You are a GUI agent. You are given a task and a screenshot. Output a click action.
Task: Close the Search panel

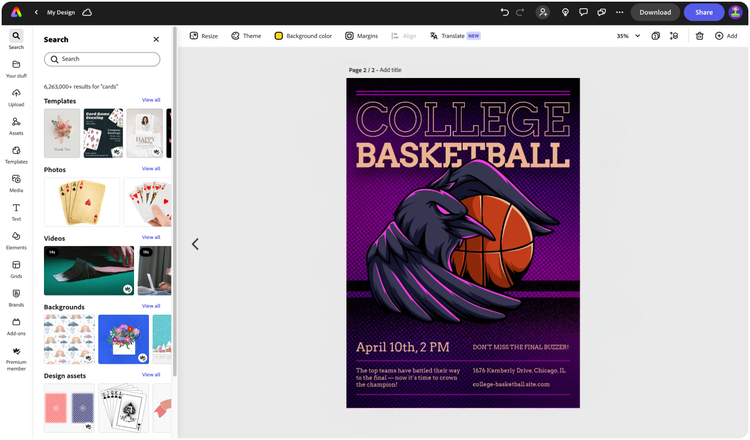[156, 39]
